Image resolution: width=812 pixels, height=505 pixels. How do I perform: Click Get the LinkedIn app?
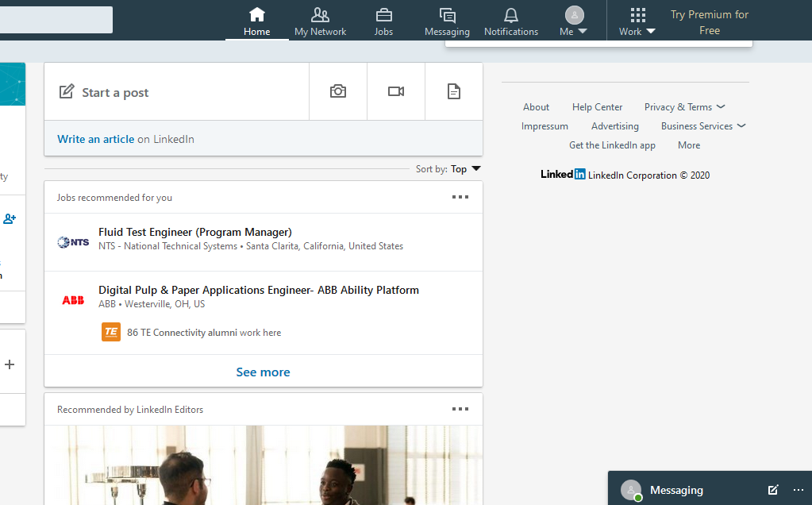tap(612, 145)
